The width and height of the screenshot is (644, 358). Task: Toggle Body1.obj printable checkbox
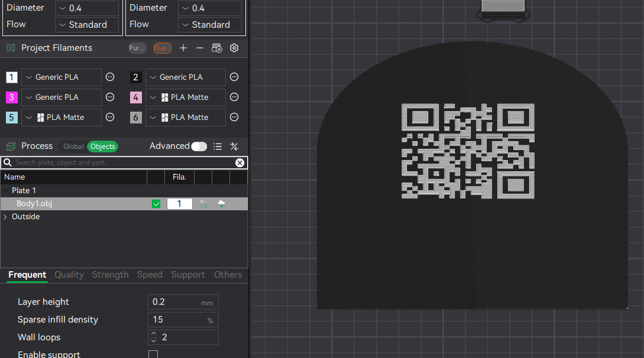156,204
